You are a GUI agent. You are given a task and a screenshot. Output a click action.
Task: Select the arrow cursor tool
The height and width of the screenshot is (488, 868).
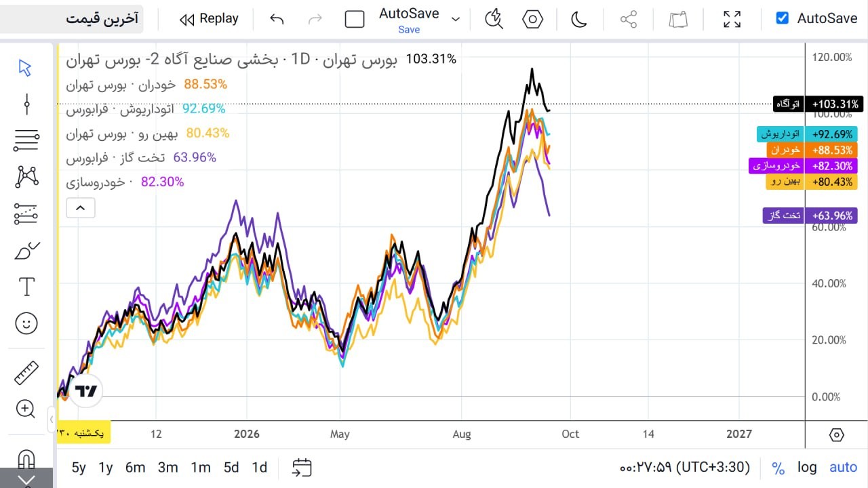[26, 68]
